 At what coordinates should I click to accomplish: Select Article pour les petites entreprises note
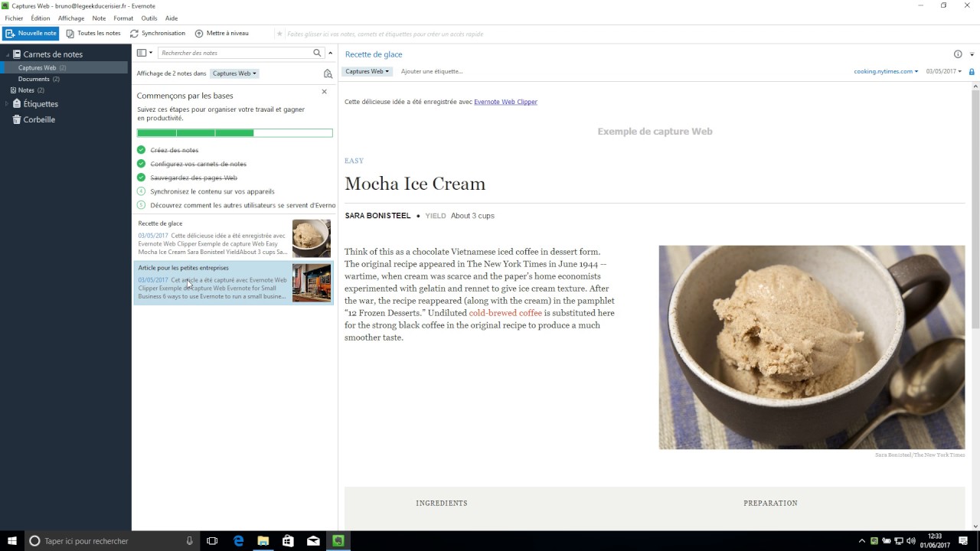(234, 282)
